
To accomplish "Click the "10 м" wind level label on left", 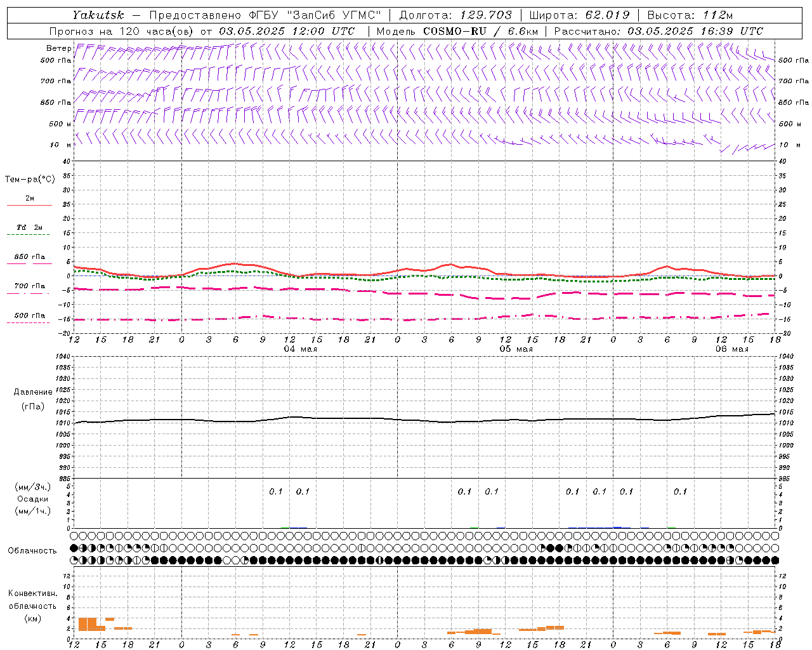I will pos(61,145).
